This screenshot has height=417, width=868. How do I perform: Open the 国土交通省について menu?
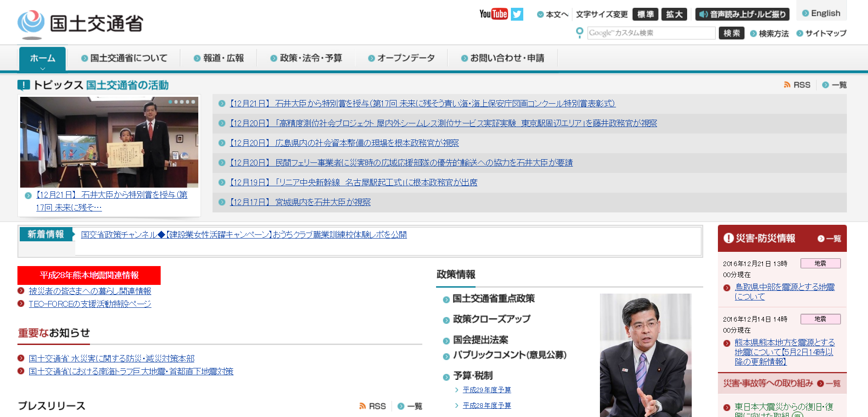(124, 58)
